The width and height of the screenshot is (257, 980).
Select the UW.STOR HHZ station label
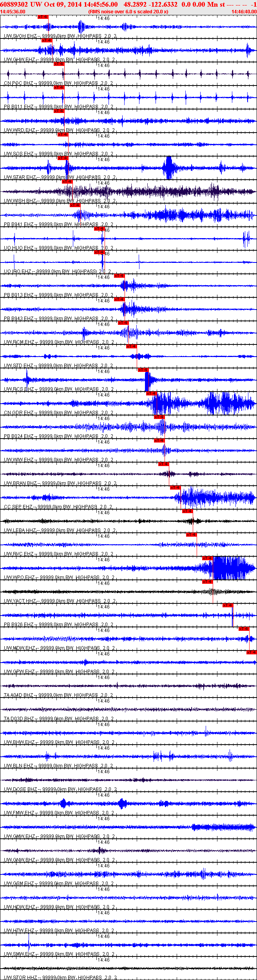[20, 977]
